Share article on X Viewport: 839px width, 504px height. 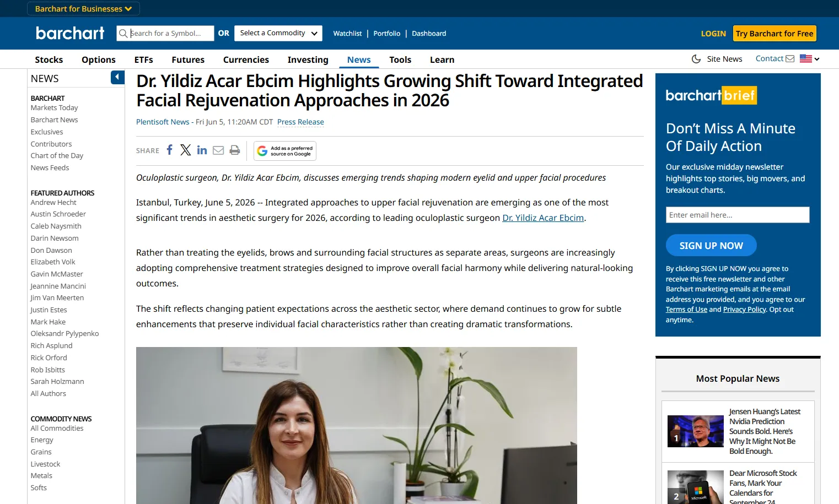186,150
